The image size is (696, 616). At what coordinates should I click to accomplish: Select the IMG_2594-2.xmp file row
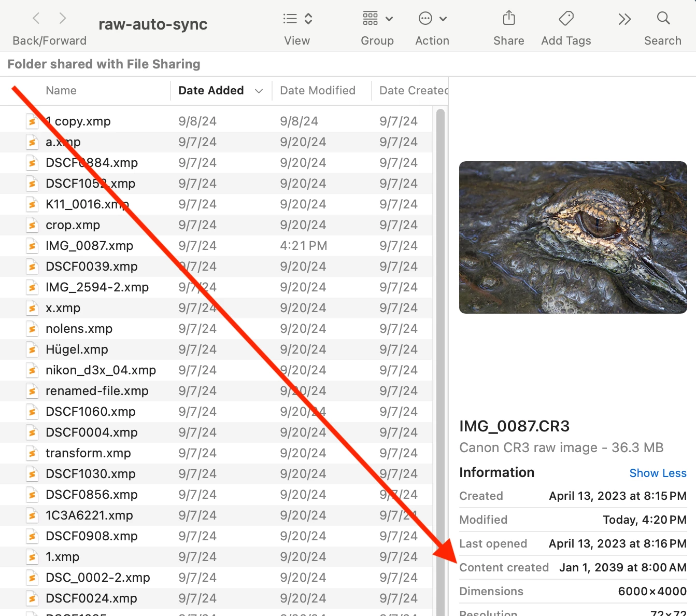pos(216,287)
